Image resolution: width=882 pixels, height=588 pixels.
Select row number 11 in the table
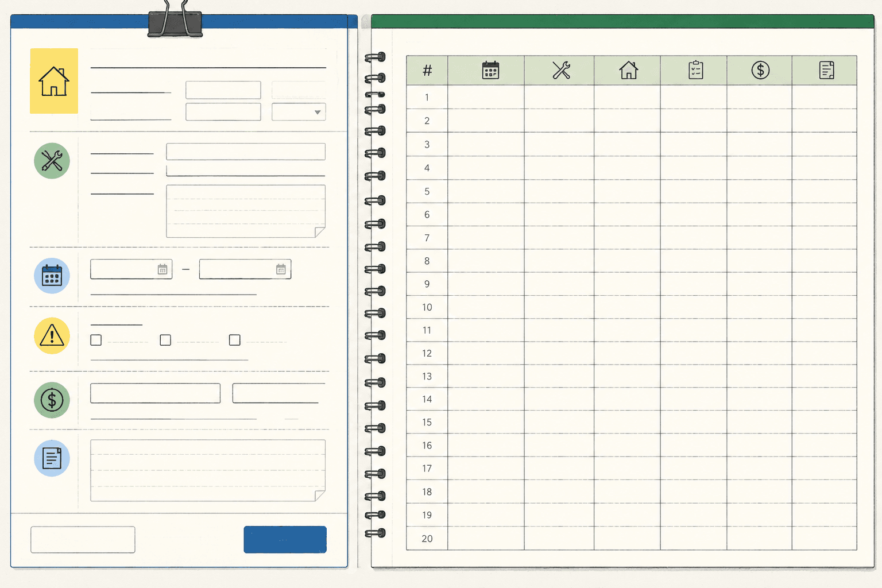coord(632,330)
